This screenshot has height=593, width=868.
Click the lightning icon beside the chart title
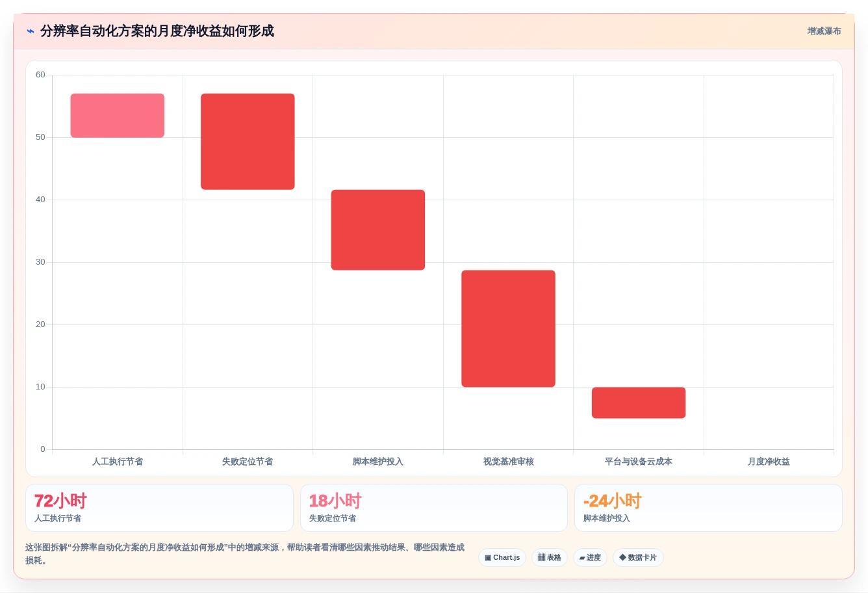31,31
